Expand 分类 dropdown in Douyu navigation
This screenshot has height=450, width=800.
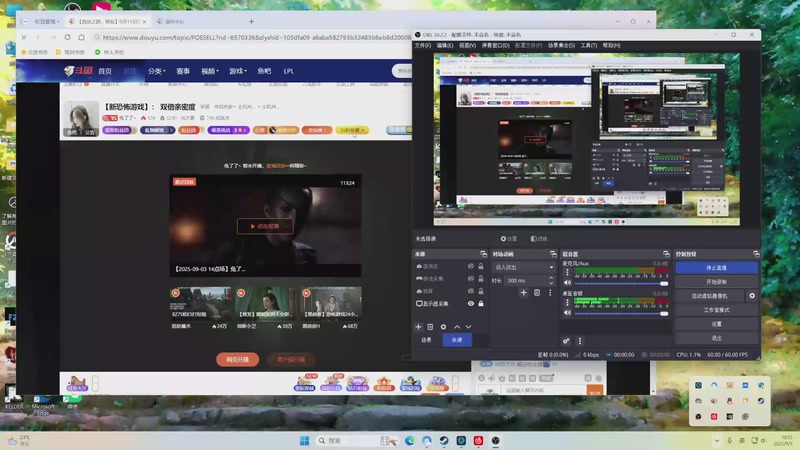pos(157,71)
